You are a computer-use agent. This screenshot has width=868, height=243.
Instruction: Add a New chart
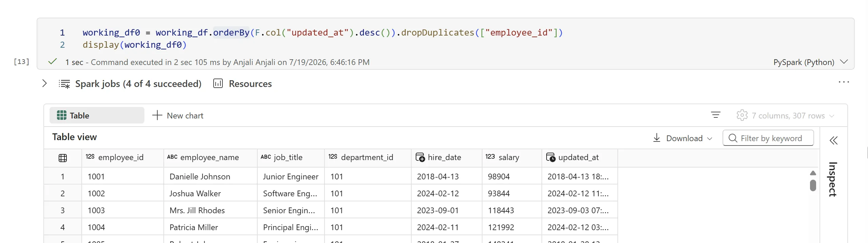pos(178,115)
